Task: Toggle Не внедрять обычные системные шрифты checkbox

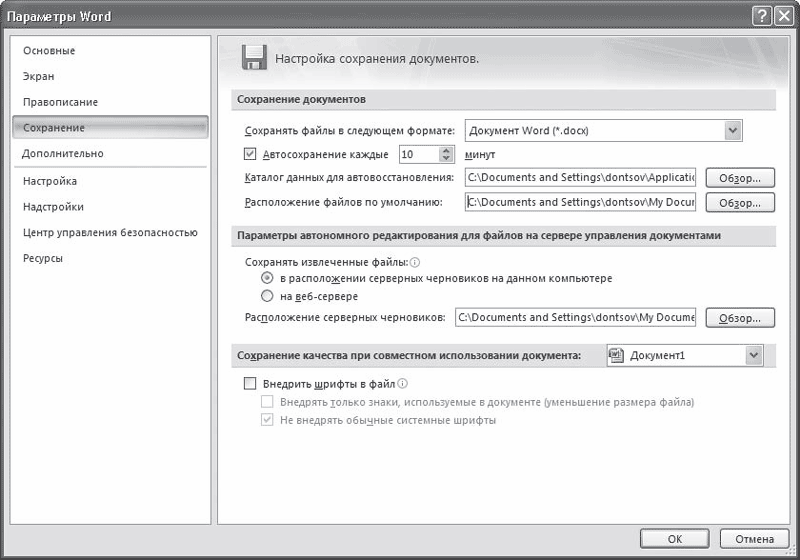Action: click(x=267, y=420)
